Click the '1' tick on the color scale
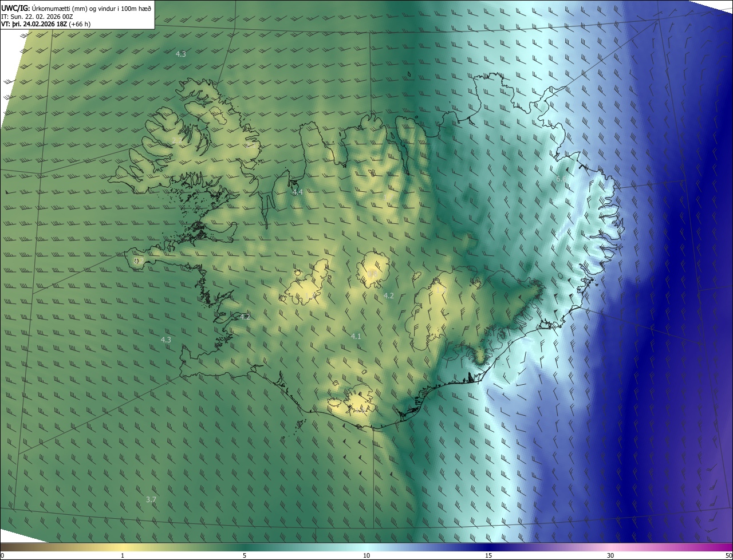The height and width of the screenshot is (560, 733). 123,555
